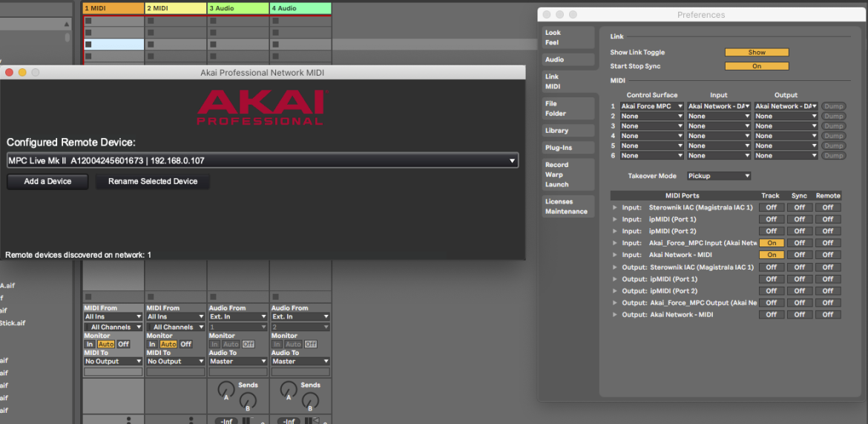The width and height of the screenshot is (868, 424).
Task: Open the Library preferences tab
Action: point(568,131)
